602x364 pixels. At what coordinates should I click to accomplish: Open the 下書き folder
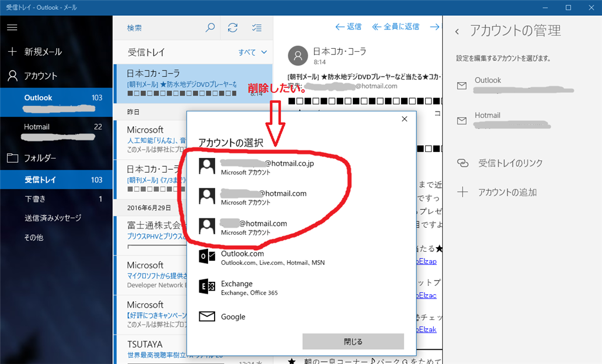(56, 198)
